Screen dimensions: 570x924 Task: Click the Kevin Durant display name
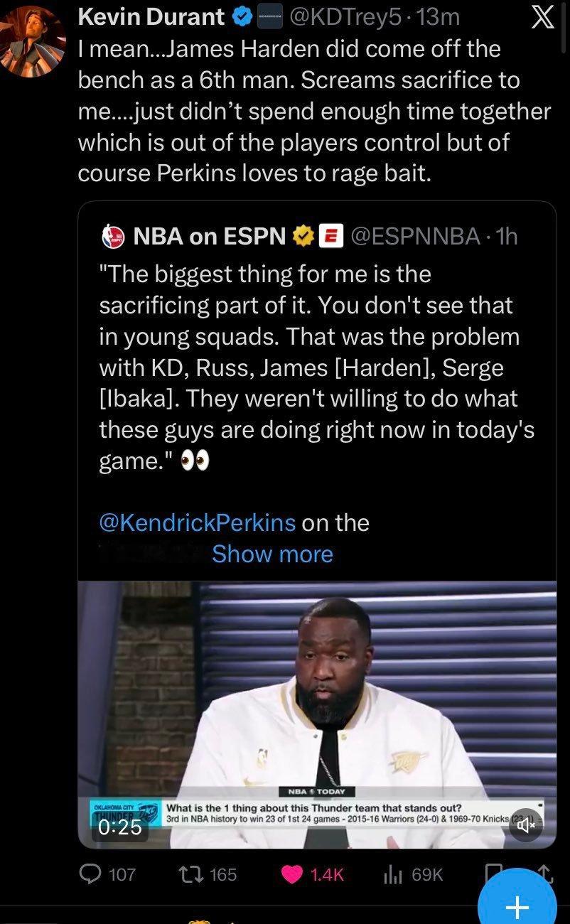[x=151, y=17]
